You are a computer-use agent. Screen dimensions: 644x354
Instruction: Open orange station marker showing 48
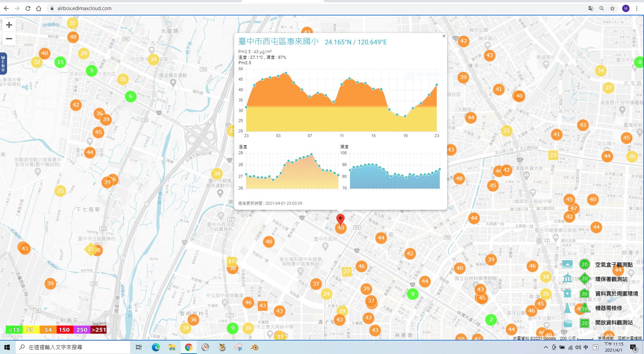click(x=459, y=179)
